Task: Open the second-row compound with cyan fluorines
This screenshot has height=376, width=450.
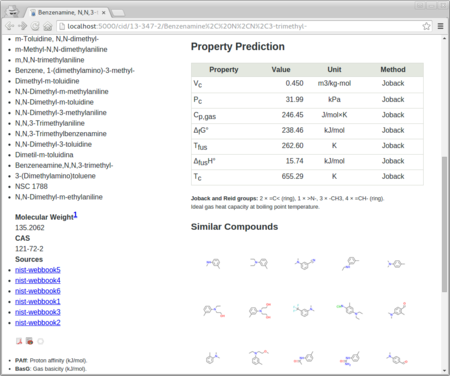Action: pos(304,311)
